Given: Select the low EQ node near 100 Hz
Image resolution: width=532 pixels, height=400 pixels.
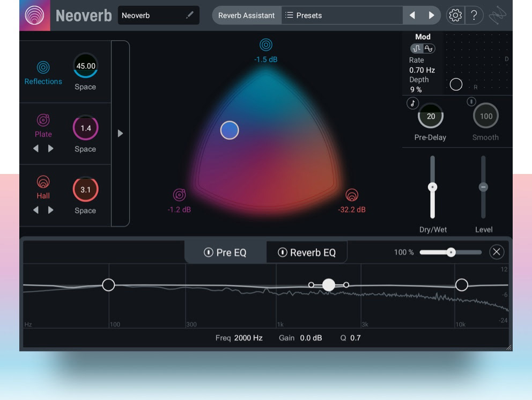Looking at the screenshot, I should [x=108, y=285].
